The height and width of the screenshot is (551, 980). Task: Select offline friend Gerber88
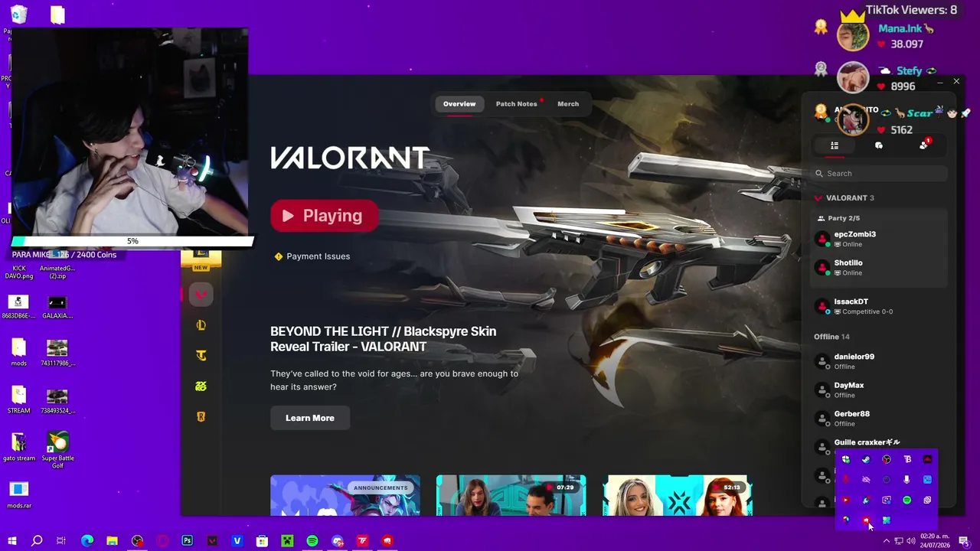click(x=879, y=419)
